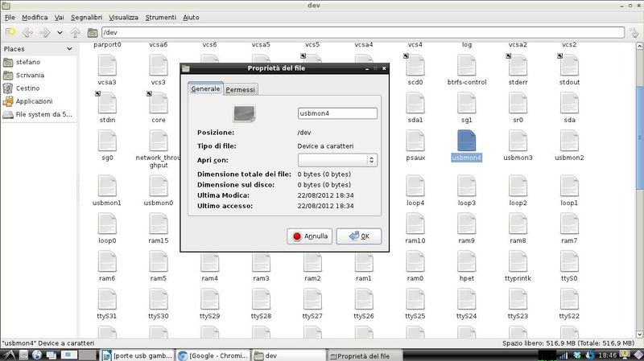Click the file type icon in properties dialog

pos(245,113)
